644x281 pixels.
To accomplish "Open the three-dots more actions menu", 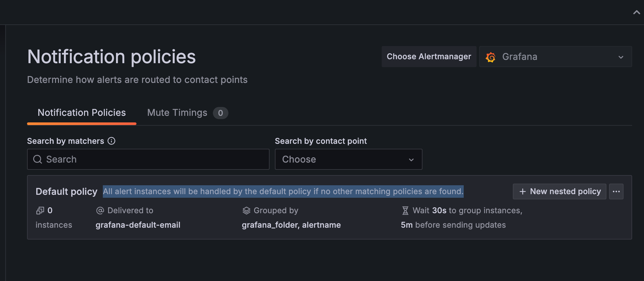I will (x=616, y=192).
